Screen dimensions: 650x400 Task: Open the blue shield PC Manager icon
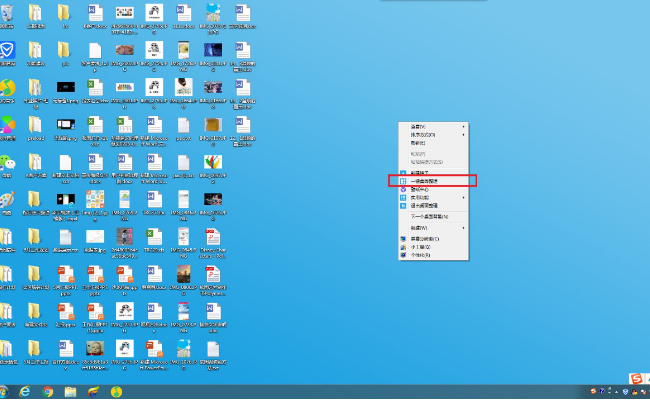tap(8, 50)
